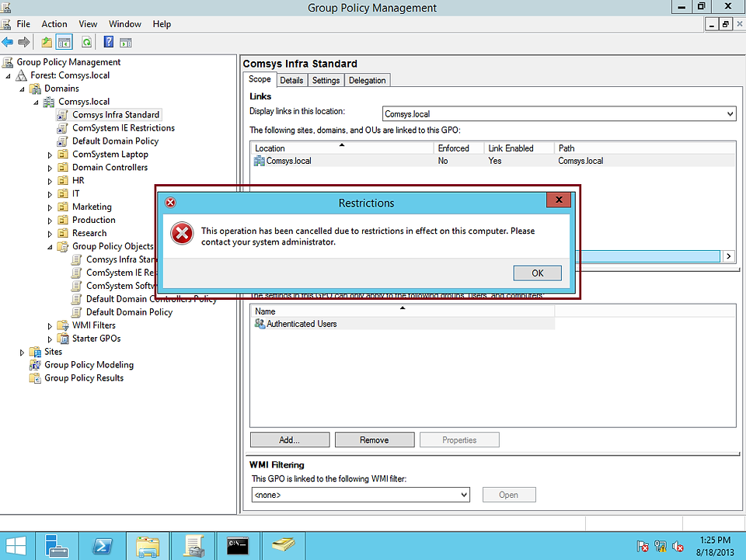
Task: Open the Action menu
Action: coord(54,24)
